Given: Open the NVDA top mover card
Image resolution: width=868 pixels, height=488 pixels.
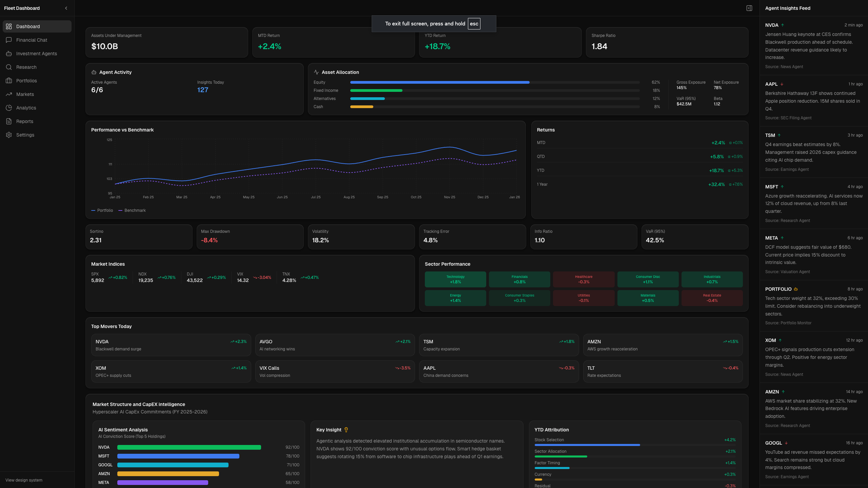Looking at the screenshot, I should coord(171,345).
